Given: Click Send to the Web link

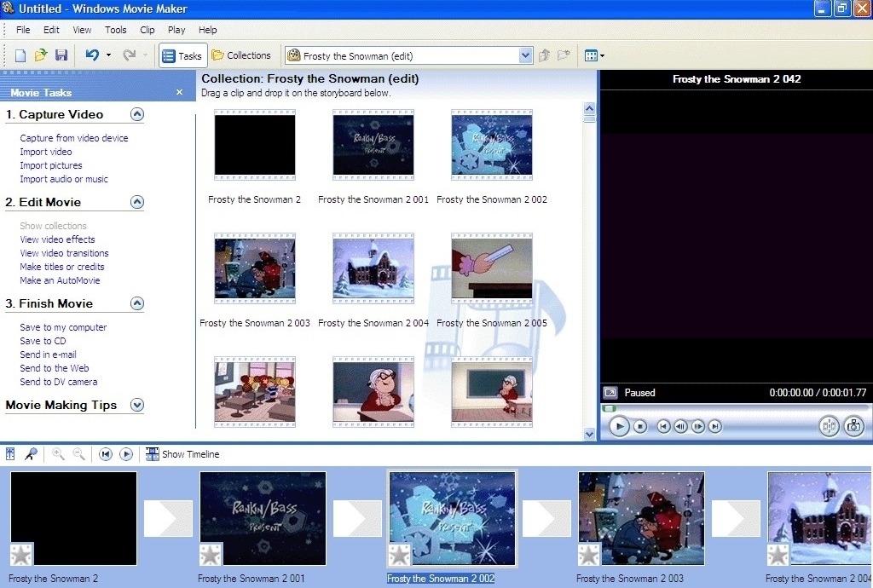Looking at the screenshot, I should [54, 368].
